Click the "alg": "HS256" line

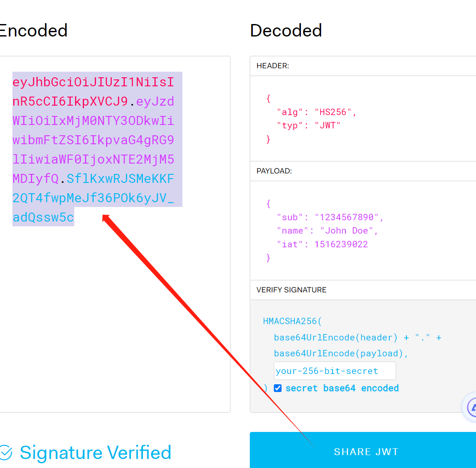[316, 112]
